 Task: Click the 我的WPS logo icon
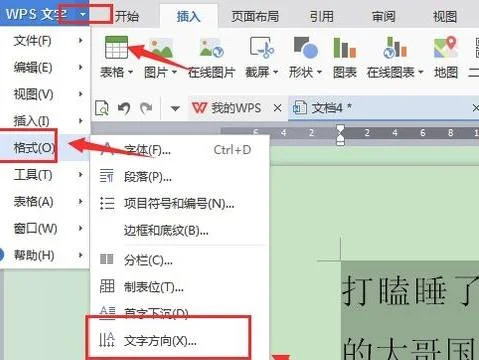coord(199,108)
